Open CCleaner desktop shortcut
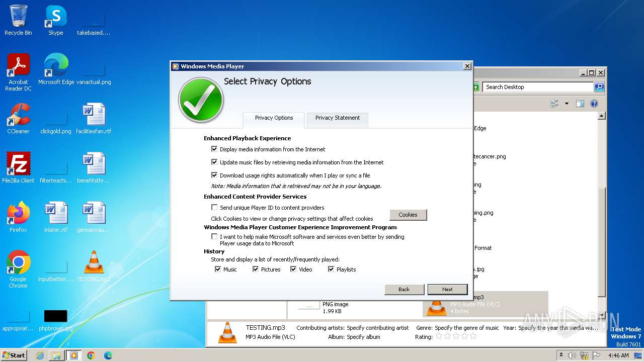Image resolution: width=644 pixels, height=362 pixels. pyautogui.click(x=18, y=119)
